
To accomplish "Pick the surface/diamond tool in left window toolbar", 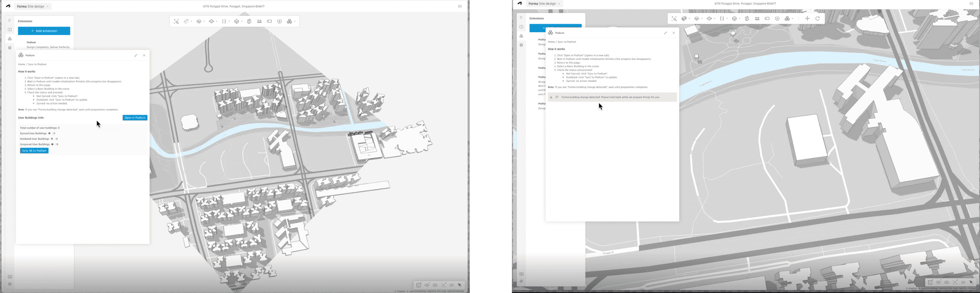I will 211,22.
